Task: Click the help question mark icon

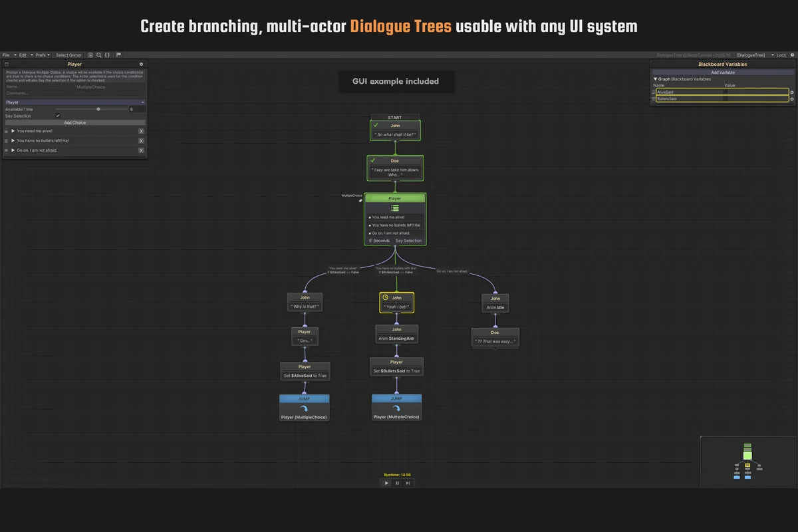Action: click(792, 55)
